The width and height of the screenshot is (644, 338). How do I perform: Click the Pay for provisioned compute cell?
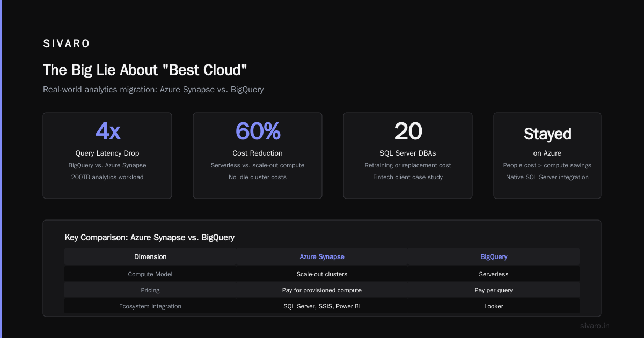322,290
